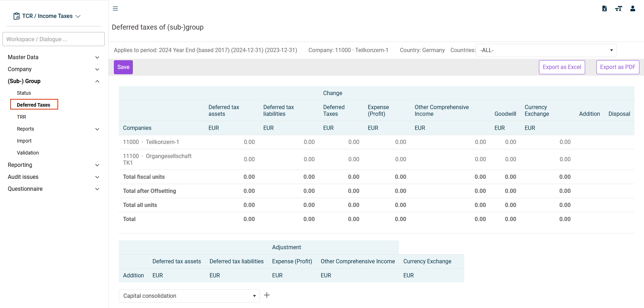Click Export as PDF button
Viewport: 644px width, 308px height.
click(x=618, y=67)
